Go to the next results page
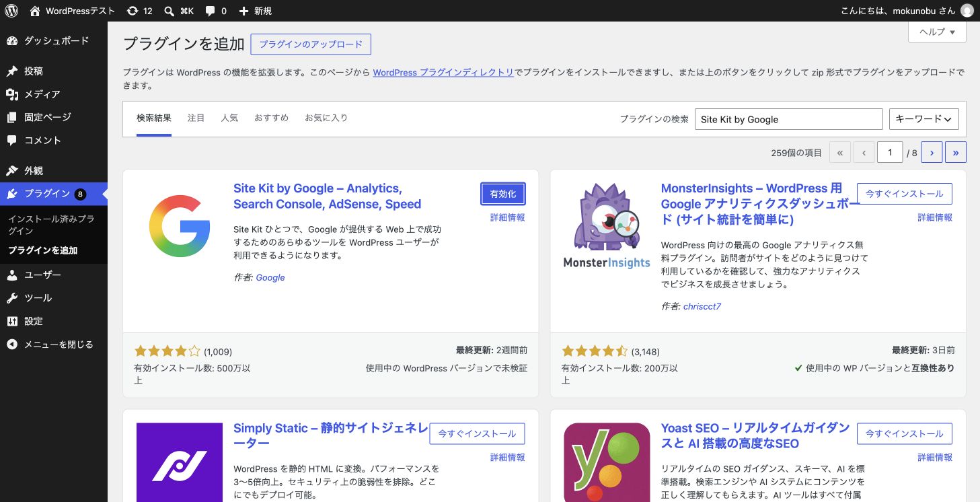980x502 pixels. (932, 153)
